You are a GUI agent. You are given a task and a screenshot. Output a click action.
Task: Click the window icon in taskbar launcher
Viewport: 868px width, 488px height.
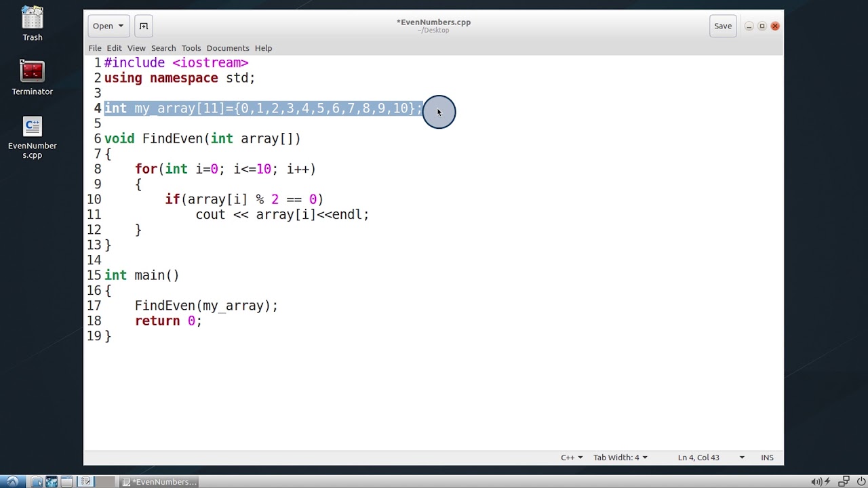coord(67,482)
